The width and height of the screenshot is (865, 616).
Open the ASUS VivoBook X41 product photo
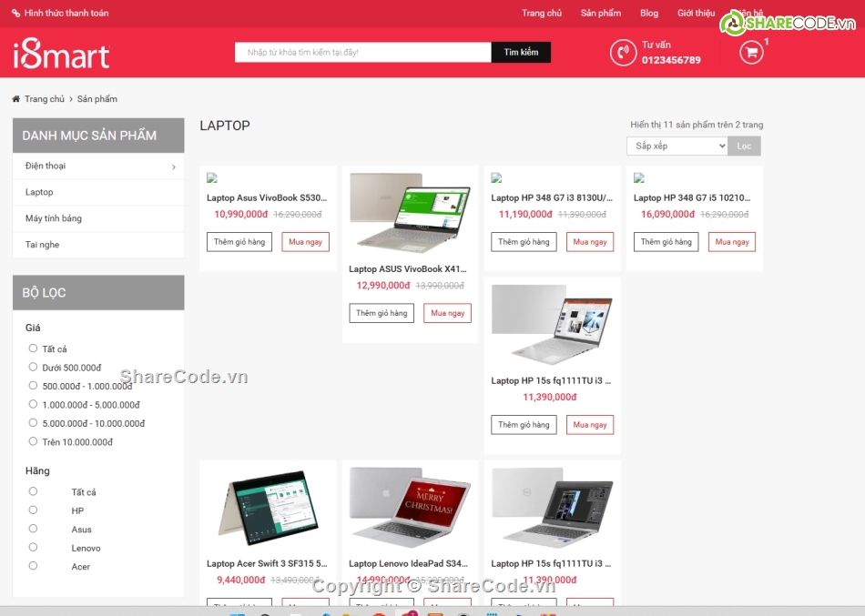(410, 214)
